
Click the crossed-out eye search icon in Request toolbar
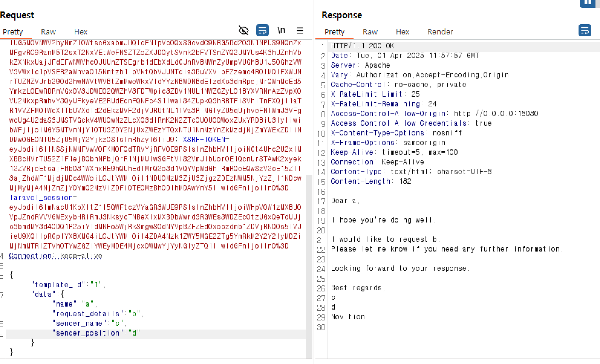(x=244, y=31)
